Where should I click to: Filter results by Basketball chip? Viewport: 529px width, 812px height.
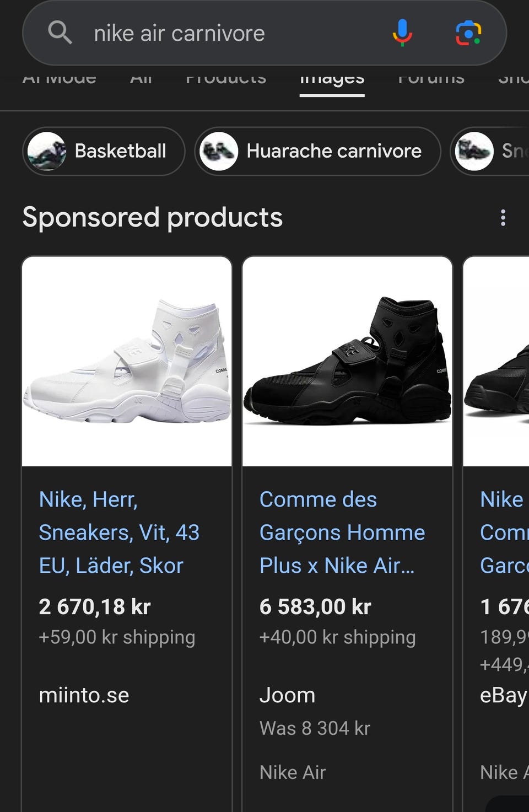pyautogui.click(x=120, y=151)
